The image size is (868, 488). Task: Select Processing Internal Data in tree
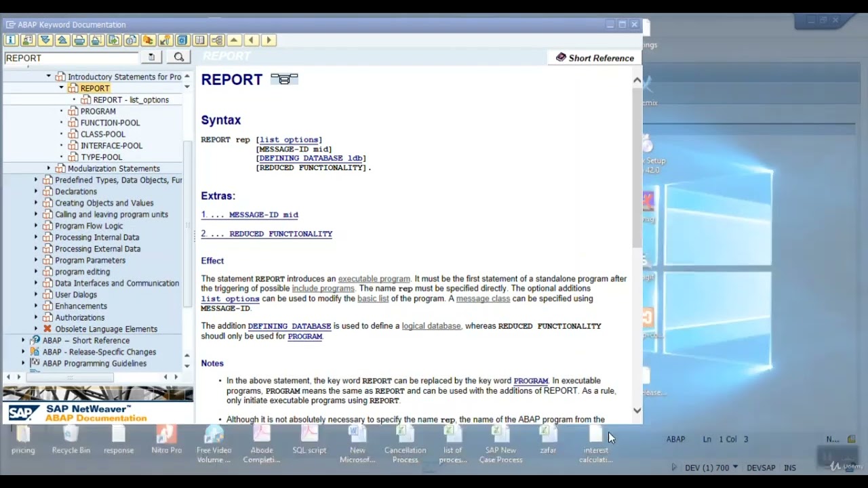tap(97, 237)
